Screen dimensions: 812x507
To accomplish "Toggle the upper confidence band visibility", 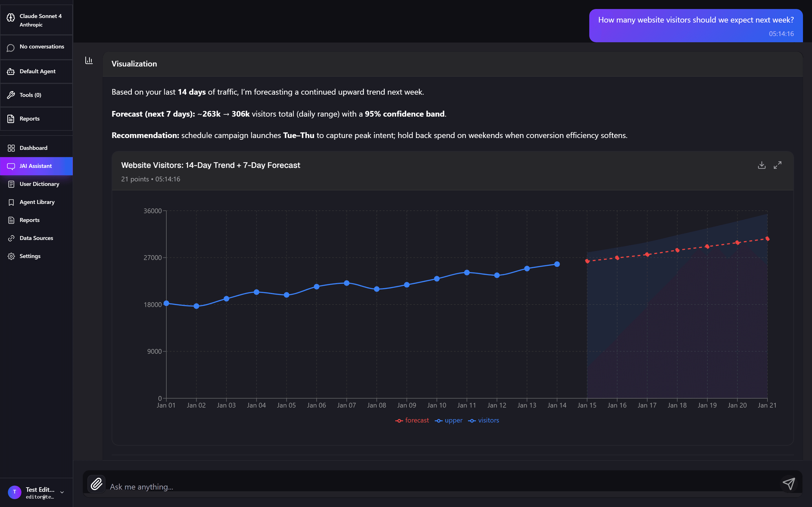I will pyautogui.click(x=448, y=420).
